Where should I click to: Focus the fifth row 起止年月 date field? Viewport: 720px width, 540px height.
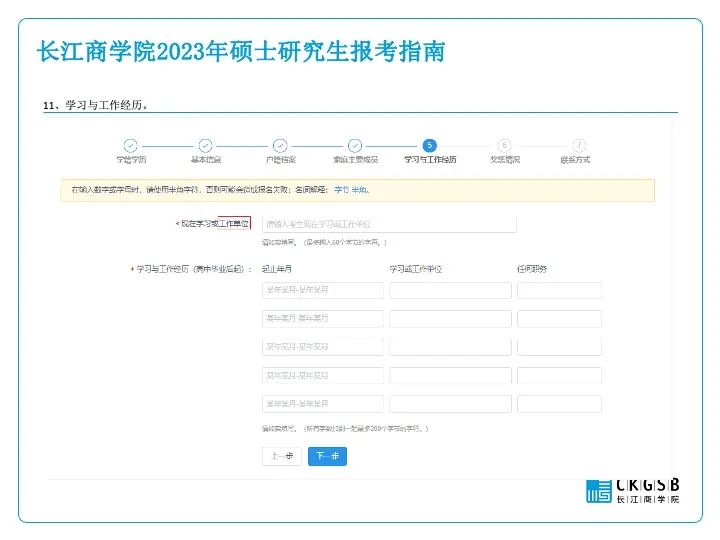click(x=323, y=404)
